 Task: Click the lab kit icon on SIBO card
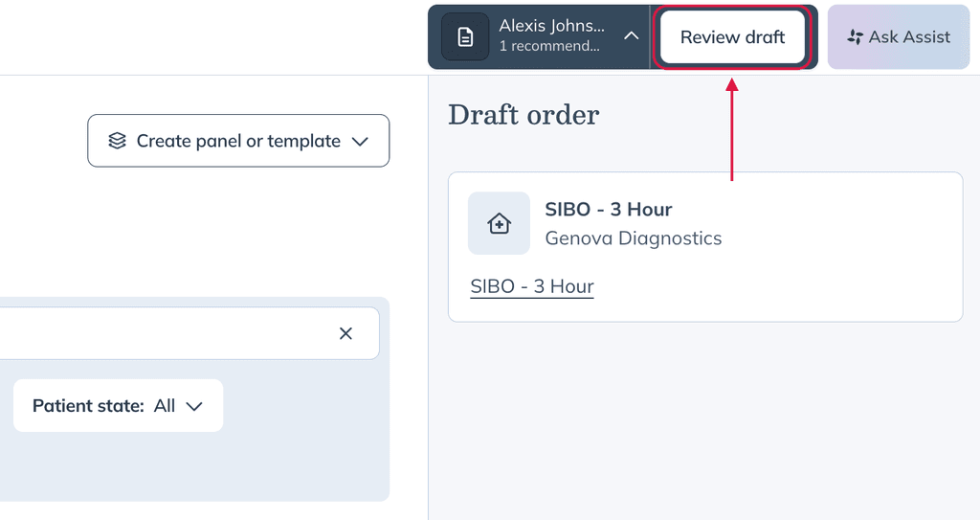pos(499,223)
